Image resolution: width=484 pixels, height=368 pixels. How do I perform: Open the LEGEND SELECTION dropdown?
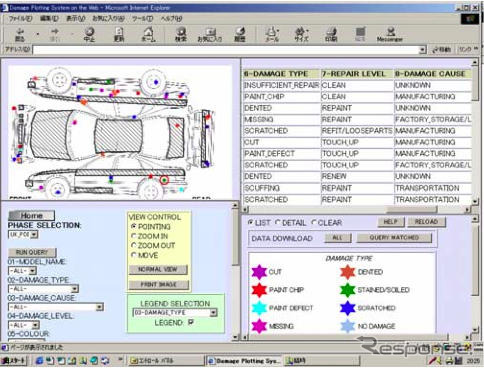point(175,313)
